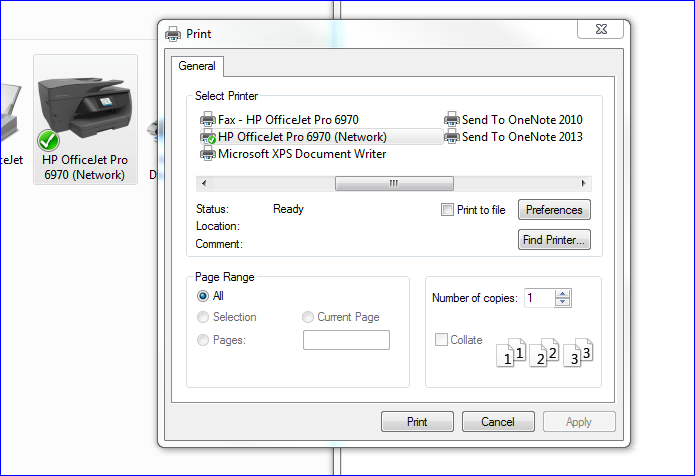Click the printer list horizontal scrollbar thumb
The width and height of the screenshot is (695, 476).
[x=394, y=183]
